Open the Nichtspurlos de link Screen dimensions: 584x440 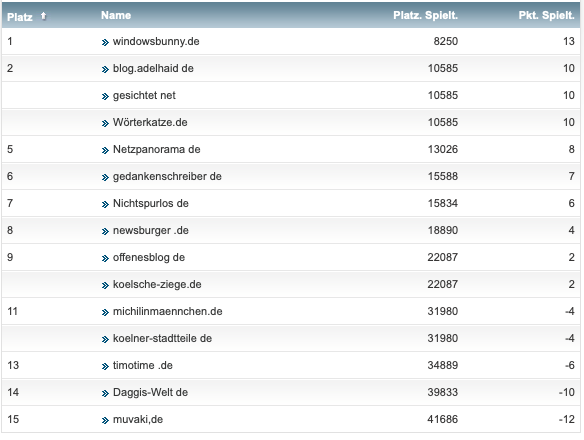150,203
